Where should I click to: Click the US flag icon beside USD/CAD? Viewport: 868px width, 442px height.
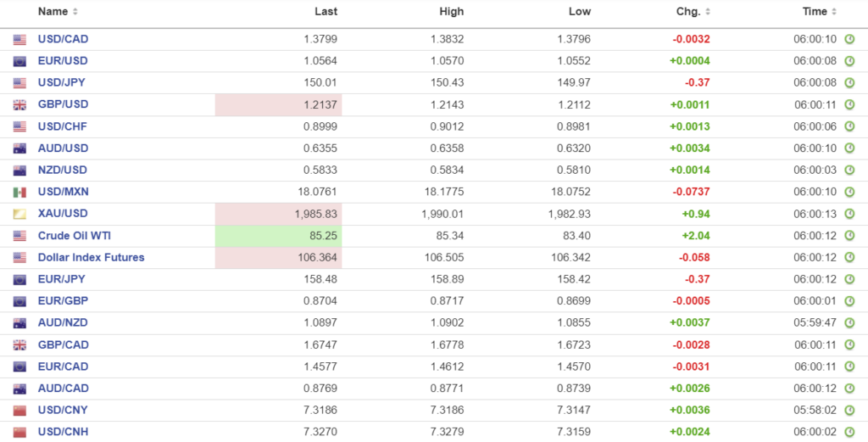tap(19, 39)
